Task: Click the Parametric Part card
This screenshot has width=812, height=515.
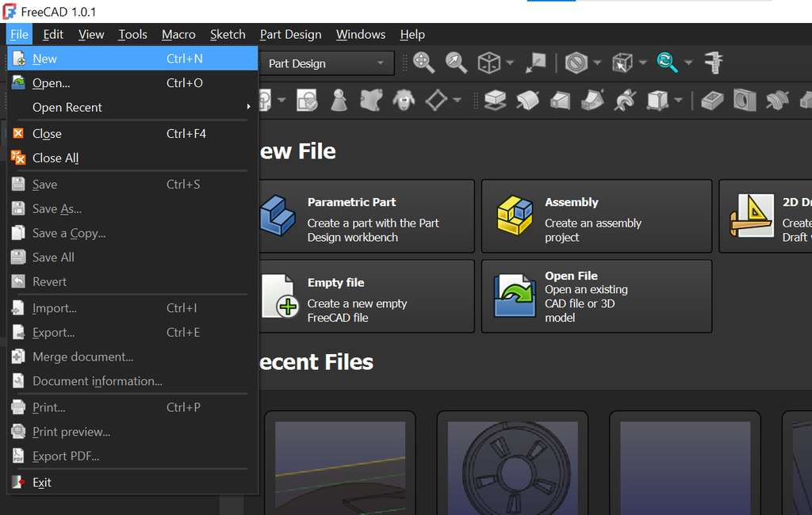Action: pos(366,216)
